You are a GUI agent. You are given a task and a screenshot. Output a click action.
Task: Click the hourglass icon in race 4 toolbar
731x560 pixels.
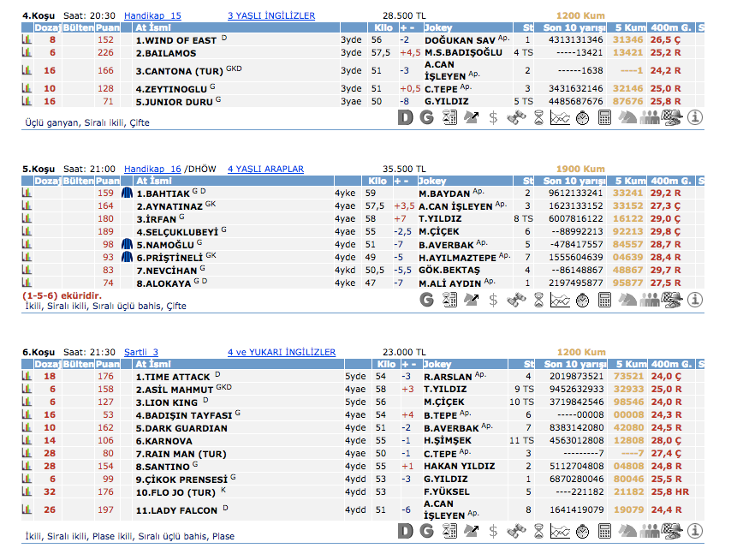[x=538, y=118]
